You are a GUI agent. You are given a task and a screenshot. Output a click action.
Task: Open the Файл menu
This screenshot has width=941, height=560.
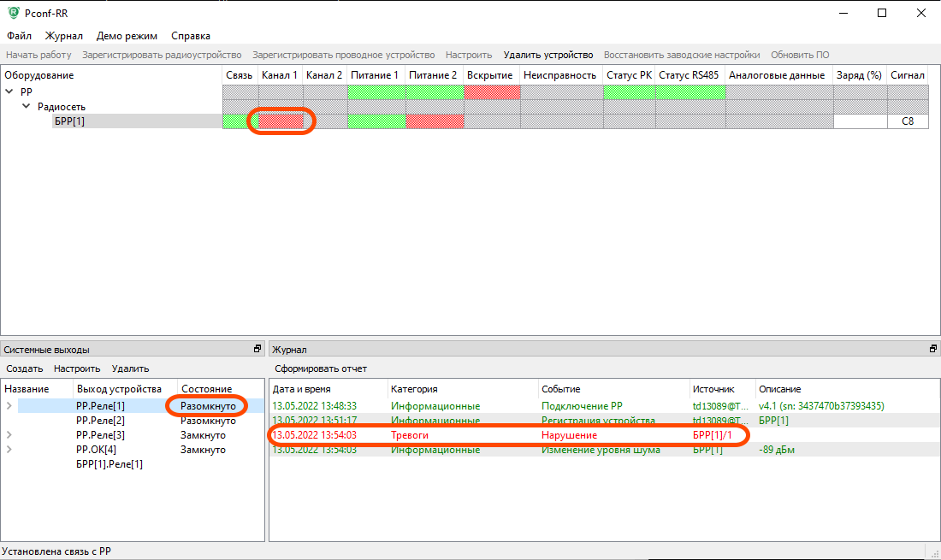(19, 36)
